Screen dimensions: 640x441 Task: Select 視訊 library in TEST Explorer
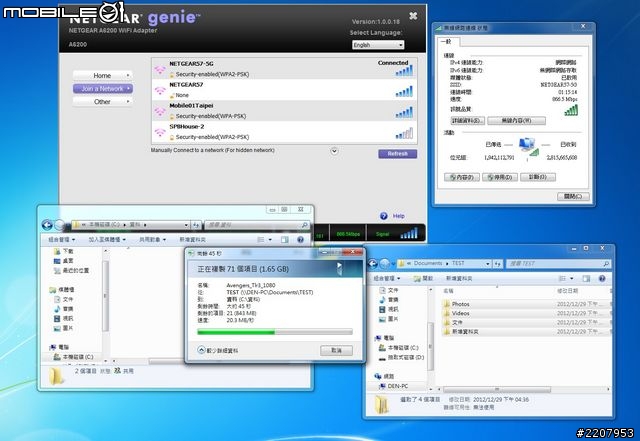coord(389,310)
